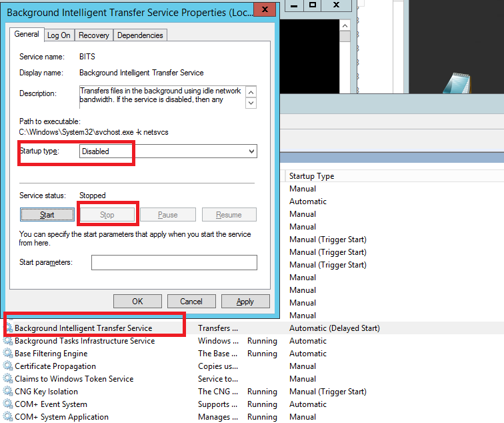
Task: Select the COM+ Event System gear icon
Action: 9,404
